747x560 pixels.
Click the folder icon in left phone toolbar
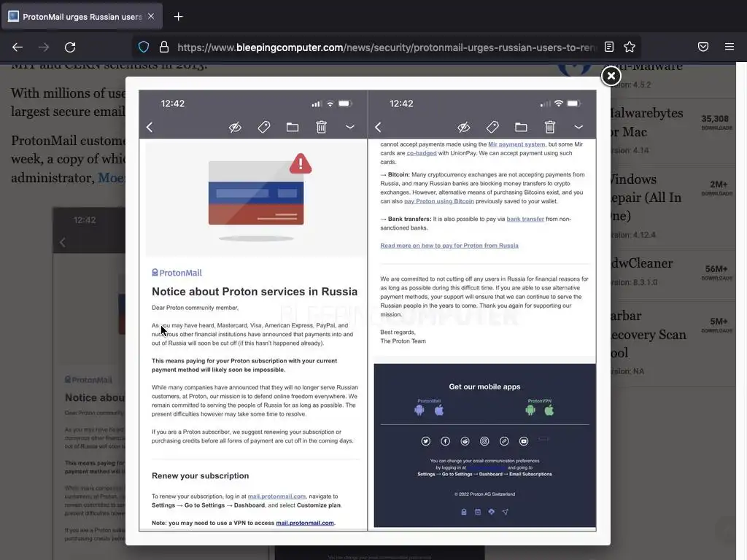coord(293,127)
